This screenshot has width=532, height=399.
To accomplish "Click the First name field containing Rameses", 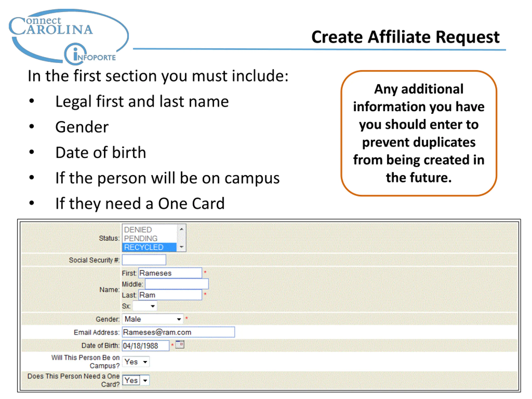I will (170, 273).
